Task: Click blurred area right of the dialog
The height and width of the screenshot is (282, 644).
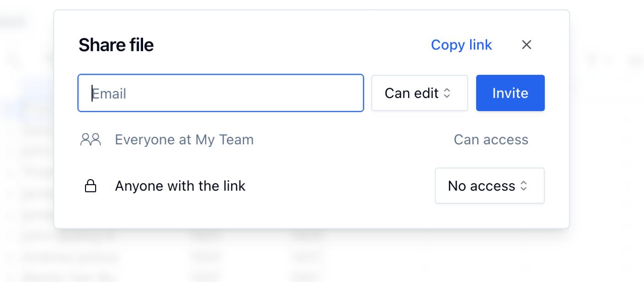Action: pyautogui.click(x=607, y=138)
